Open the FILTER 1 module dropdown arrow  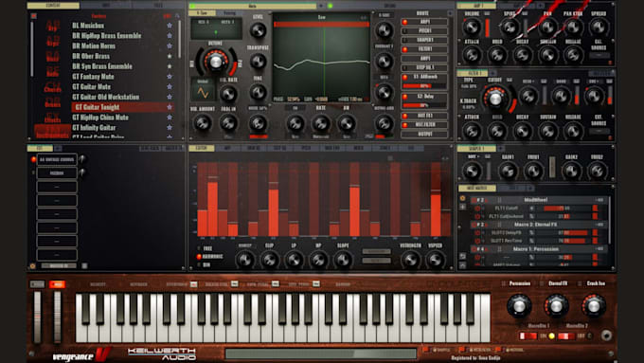492,73
